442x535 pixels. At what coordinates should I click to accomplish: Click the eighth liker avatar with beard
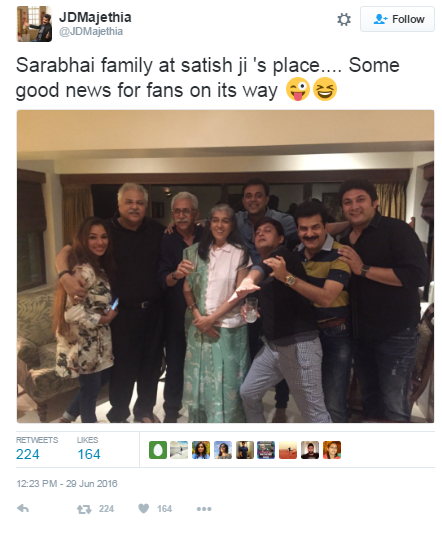(310, 450)
